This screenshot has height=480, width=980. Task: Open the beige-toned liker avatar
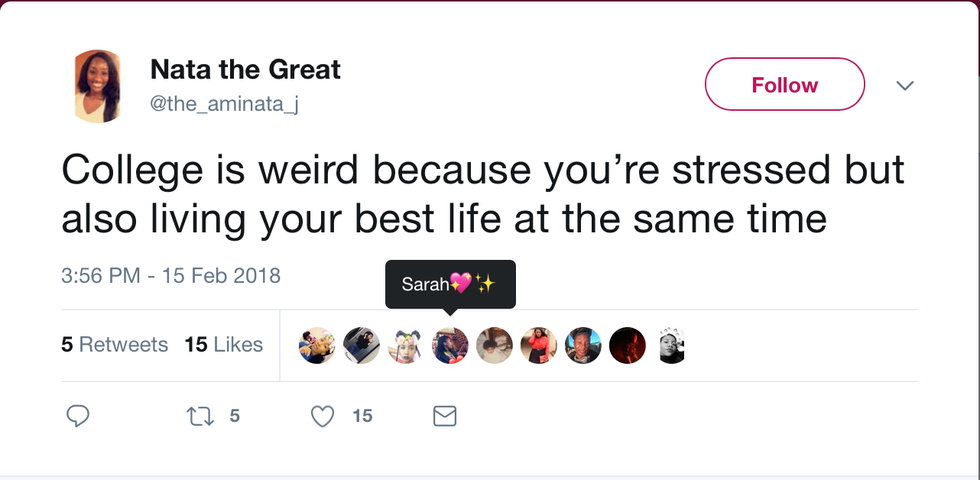tap(494, 345)
